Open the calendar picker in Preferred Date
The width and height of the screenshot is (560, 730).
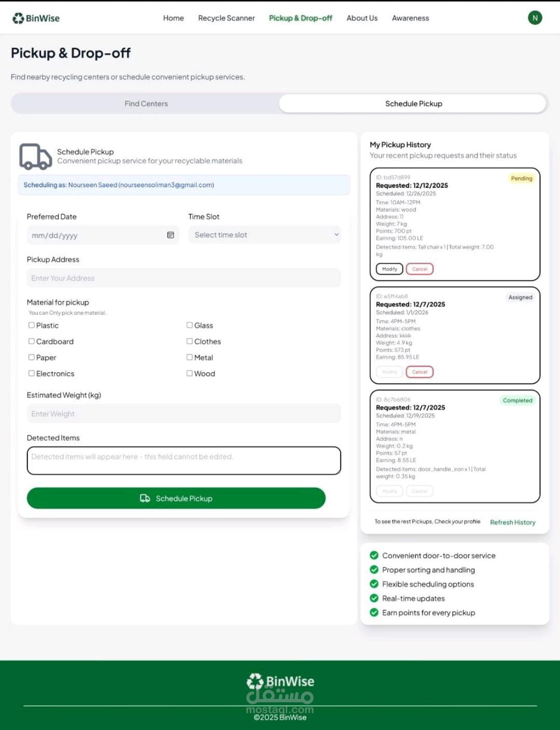pos(171,235)
